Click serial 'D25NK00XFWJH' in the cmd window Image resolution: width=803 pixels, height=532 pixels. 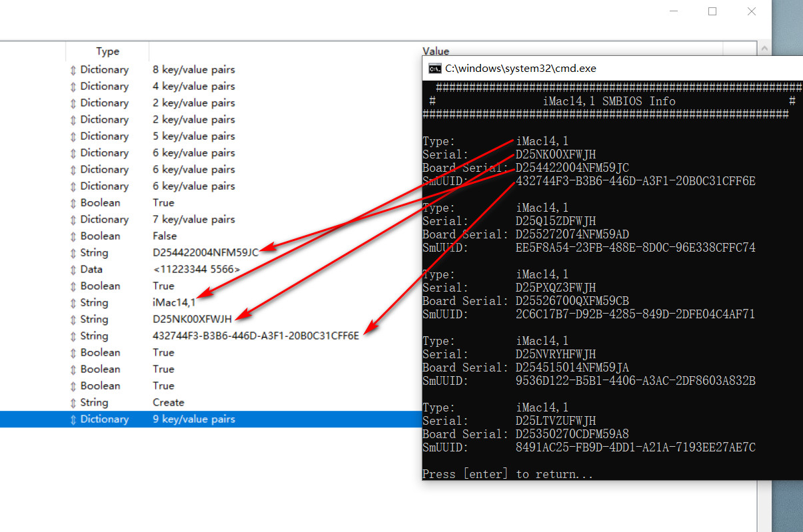556,154
